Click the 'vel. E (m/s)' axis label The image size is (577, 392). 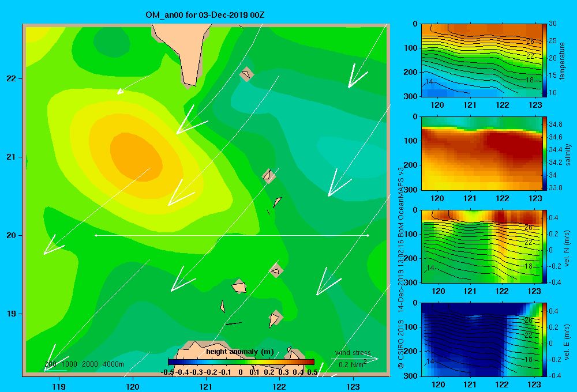[567, 341]
